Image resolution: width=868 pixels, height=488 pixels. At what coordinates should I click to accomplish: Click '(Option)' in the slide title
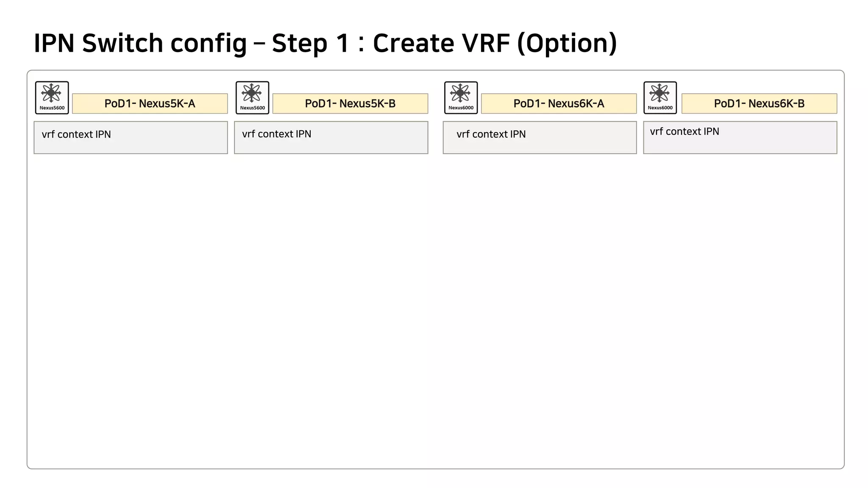pos(567,43)
